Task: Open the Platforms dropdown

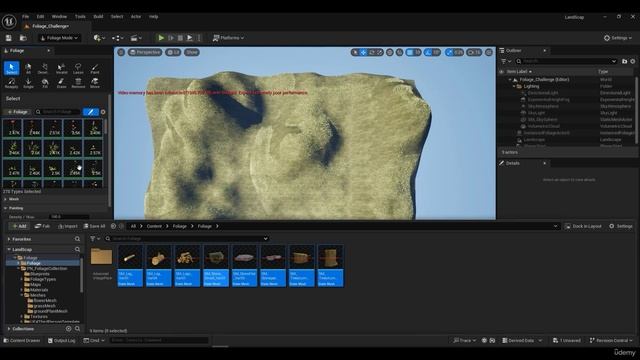Action: tap(228, 38)
